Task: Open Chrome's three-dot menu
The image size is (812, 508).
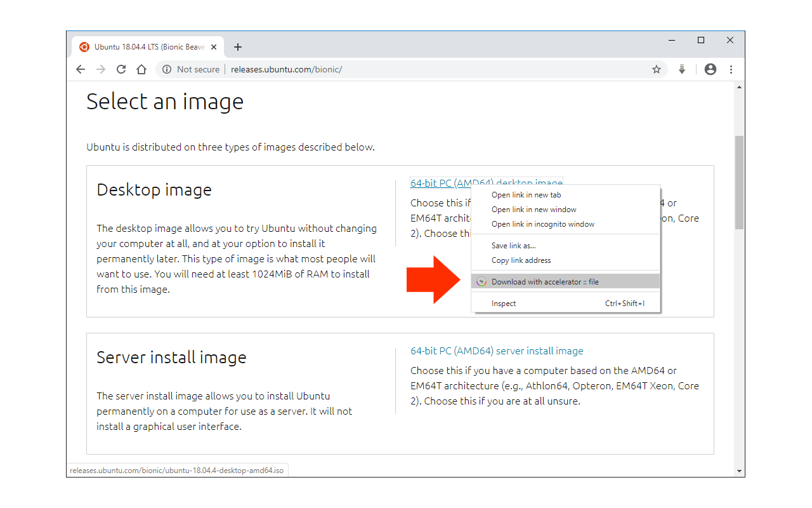Action: (x=731, y=69)
